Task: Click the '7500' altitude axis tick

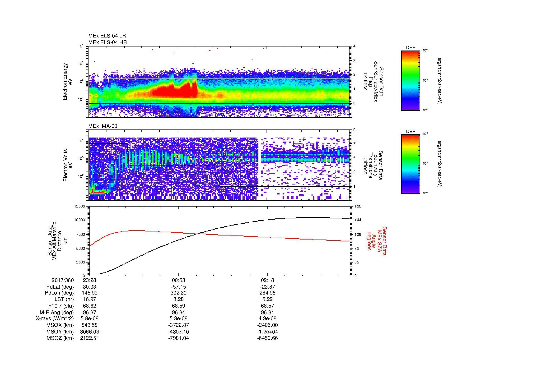Action: 81,235
